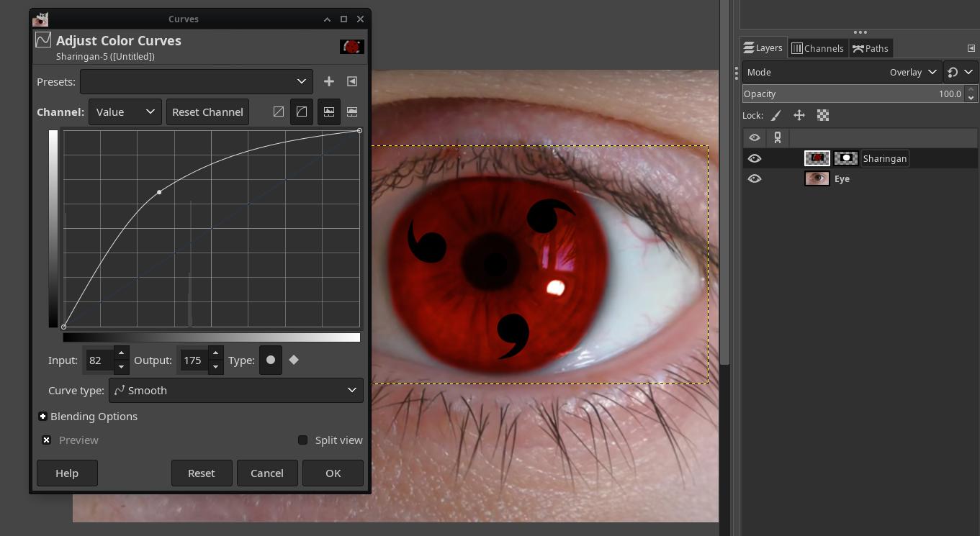Lock position and size with move icon
This screenshot has width=980, height=536.
point(799,115)
